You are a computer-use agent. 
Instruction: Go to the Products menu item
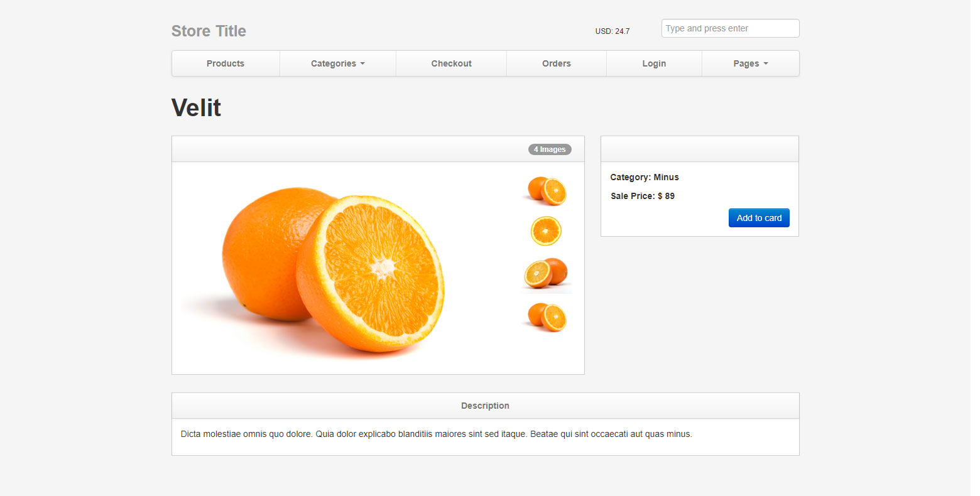[226, 63]
